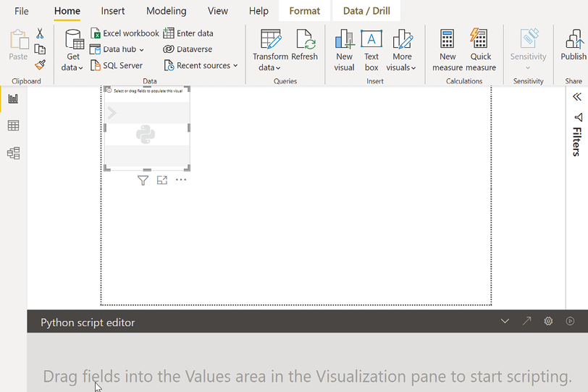Viewport: 588px width, 392px height.
Task: Open Python script options gear
Action: pyautogui.click(x=548, y=321)
